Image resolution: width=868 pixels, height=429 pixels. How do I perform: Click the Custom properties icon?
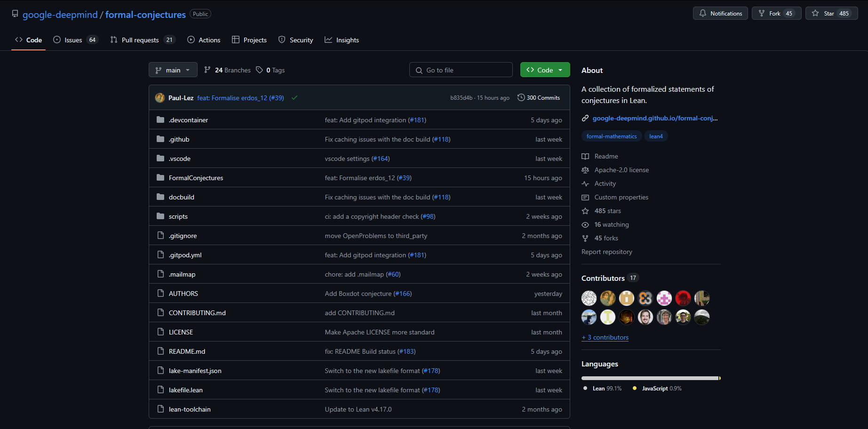tap(585, 197)
